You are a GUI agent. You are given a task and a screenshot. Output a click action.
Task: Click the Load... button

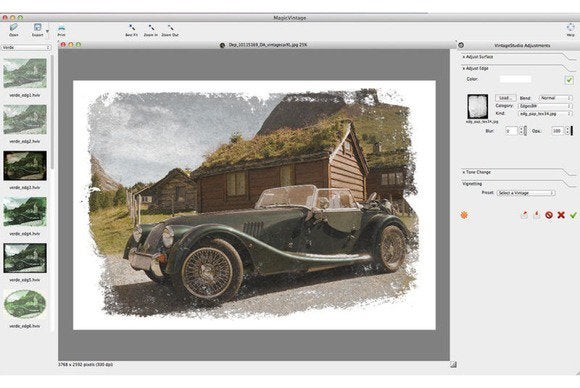pos(505,98)
